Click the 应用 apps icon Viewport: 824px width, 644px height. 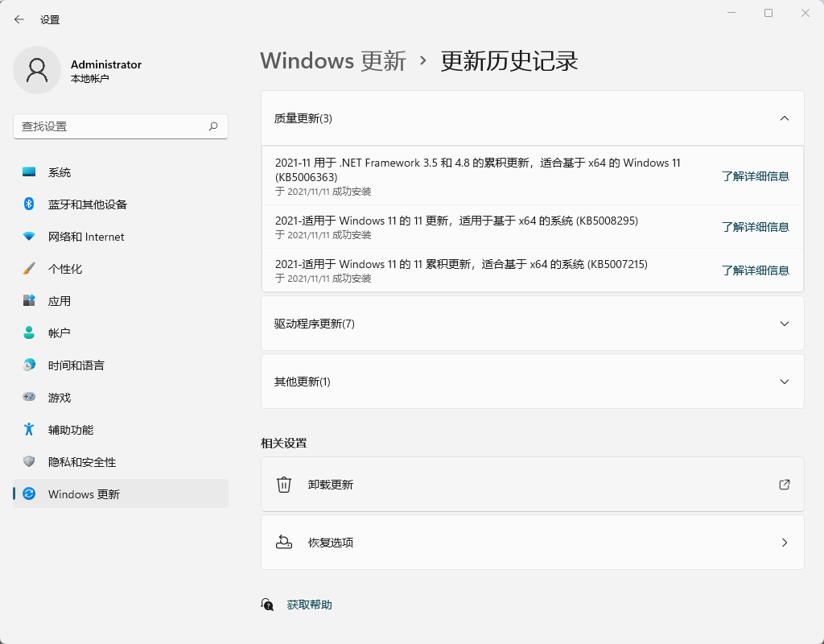coord(29,301)
